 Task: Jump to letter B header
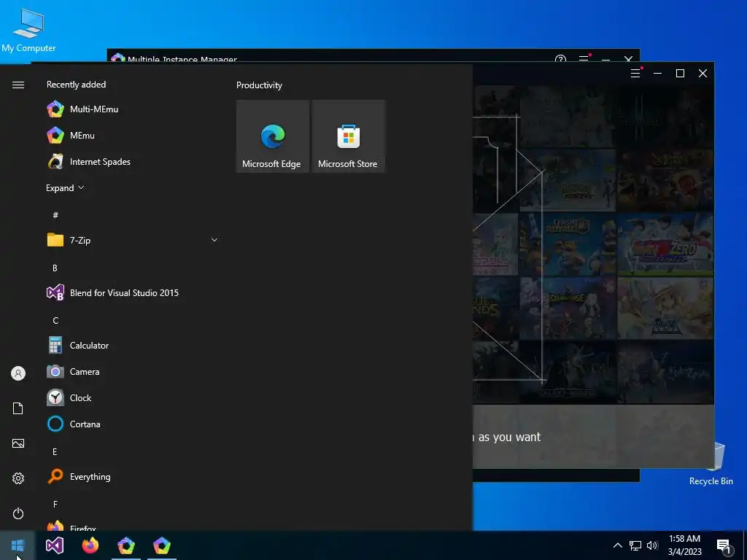point(55,268)
